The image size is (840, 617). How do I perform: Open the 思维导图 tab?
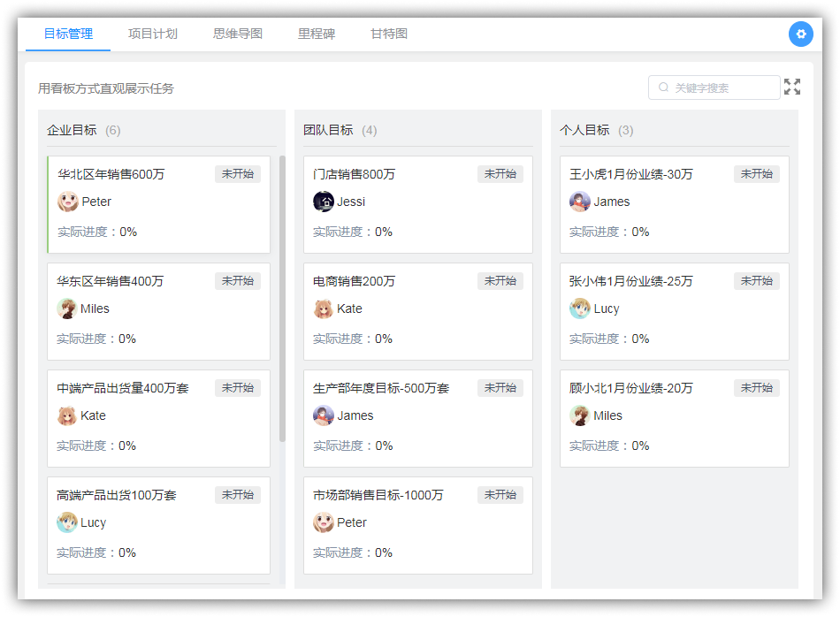coord(238,34)
